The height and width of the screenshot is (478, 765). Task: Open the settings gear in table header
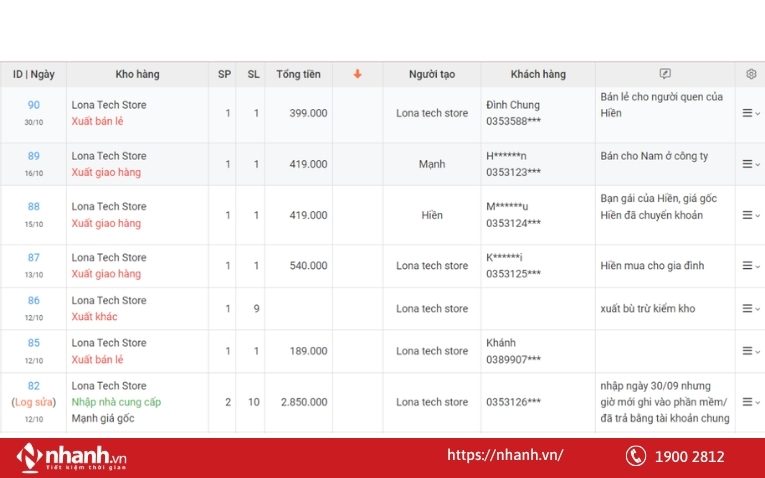[x=751, y=74]
